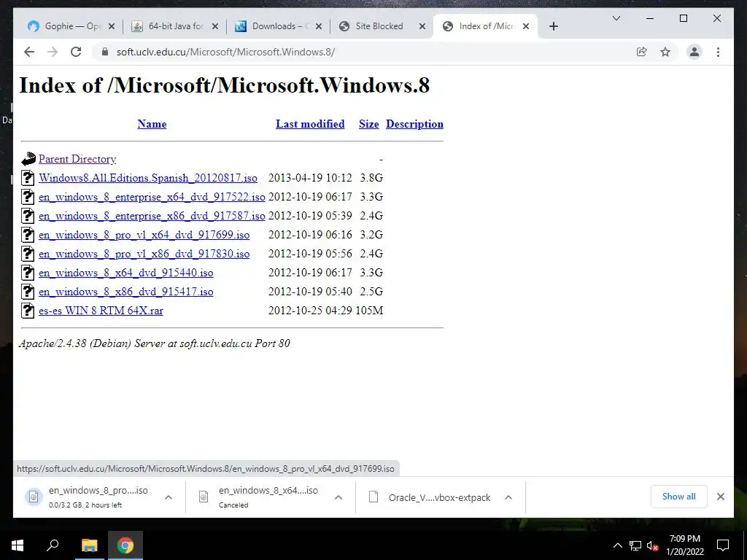Screen dimensions: 747x560
Task: Click the network tray icon
Action: (x=635, y=545)
